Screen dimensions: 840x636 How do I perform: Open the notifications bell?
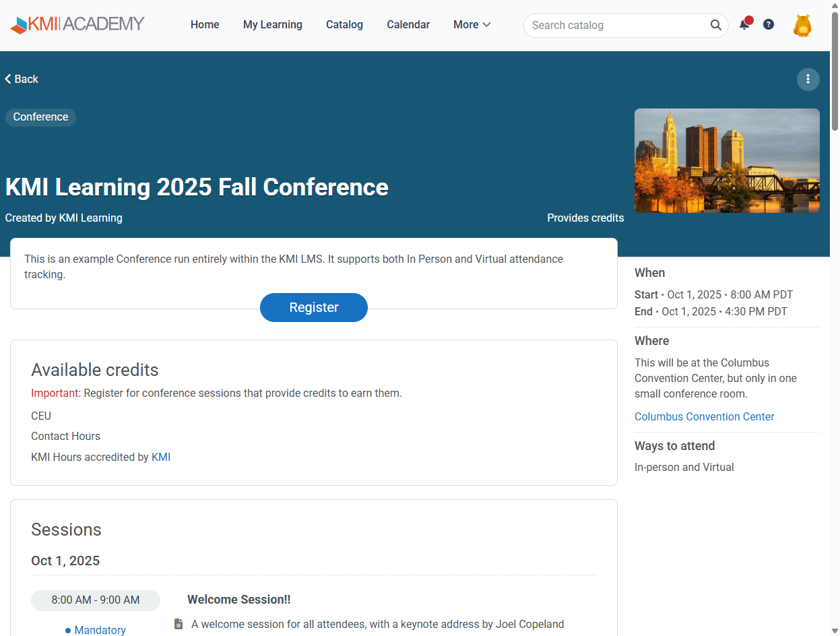point(744,25)
